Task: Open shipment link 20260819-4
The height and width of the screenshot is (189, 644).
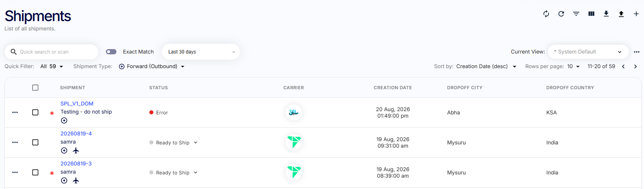Action: (76, 134)
